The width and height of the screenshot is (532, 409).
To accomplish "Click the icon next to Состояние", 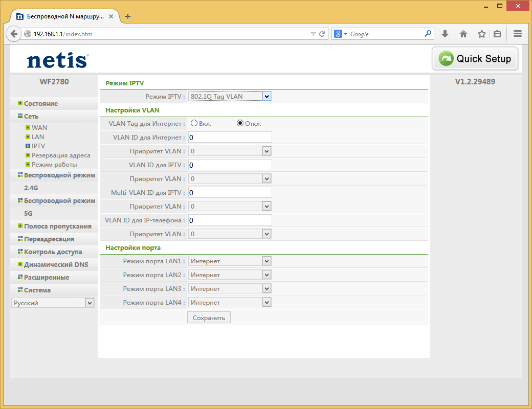I will [20, 103].
